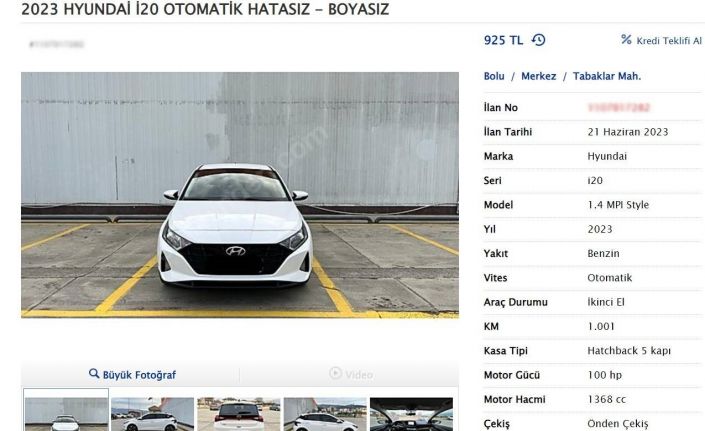Click the play icon on Video tab
The image size is (705, 431).
[335, 374]
